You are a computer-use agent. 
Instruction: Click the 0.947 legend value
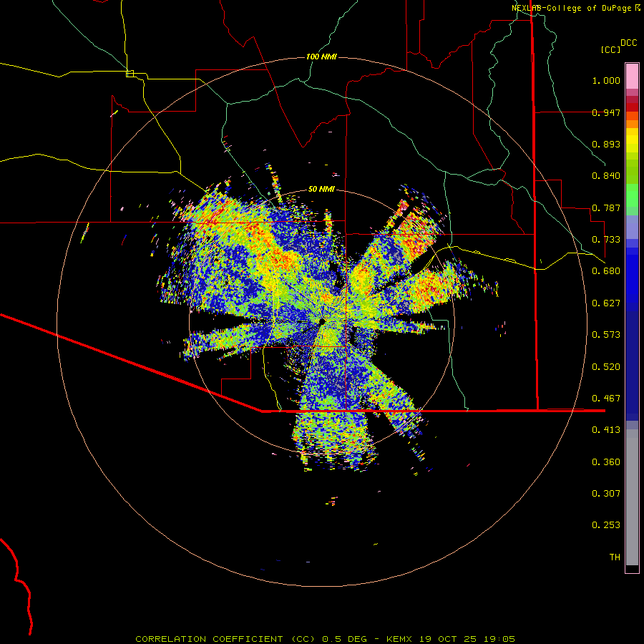[606, 112]
